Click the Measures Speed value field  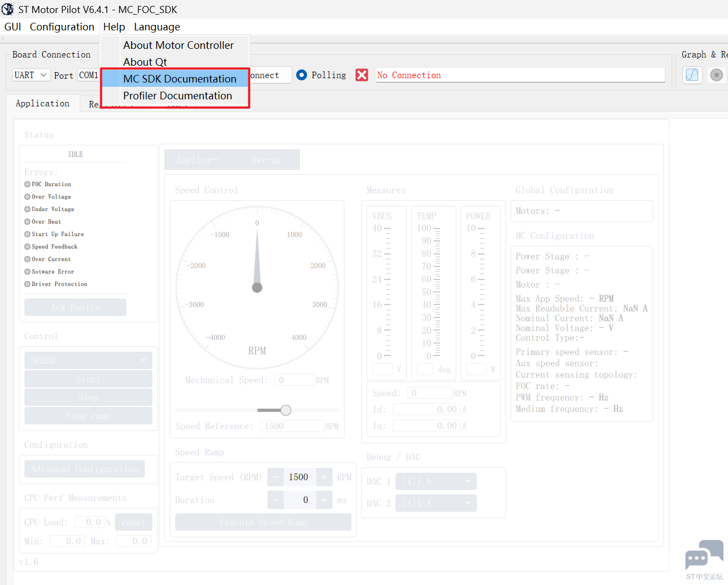tap(430, 393)
